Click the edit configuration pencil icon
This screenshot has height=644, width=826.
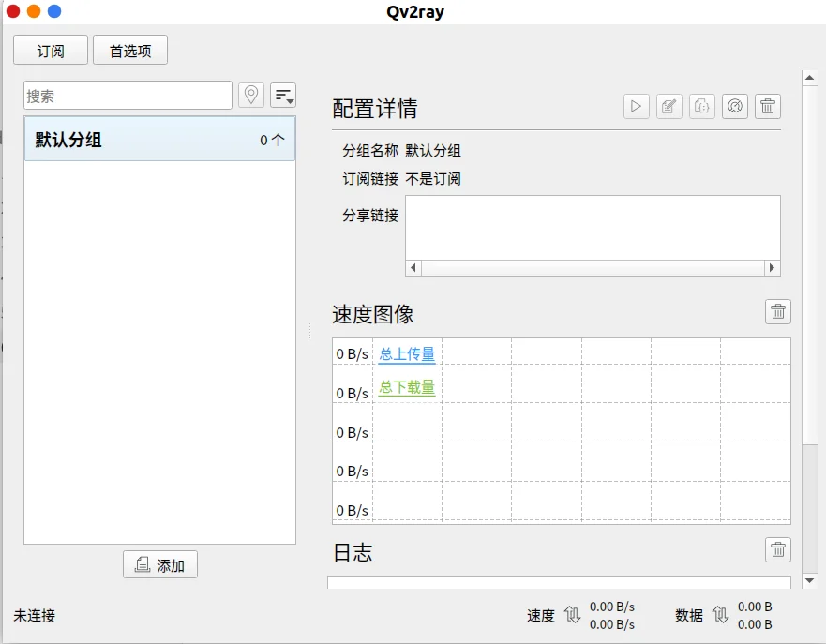[x=669, y=106]
